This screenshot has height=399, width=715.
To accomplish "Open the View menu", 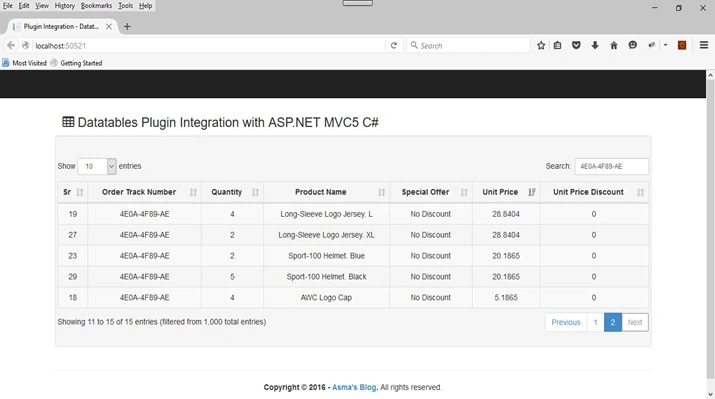I will (42, 5).
